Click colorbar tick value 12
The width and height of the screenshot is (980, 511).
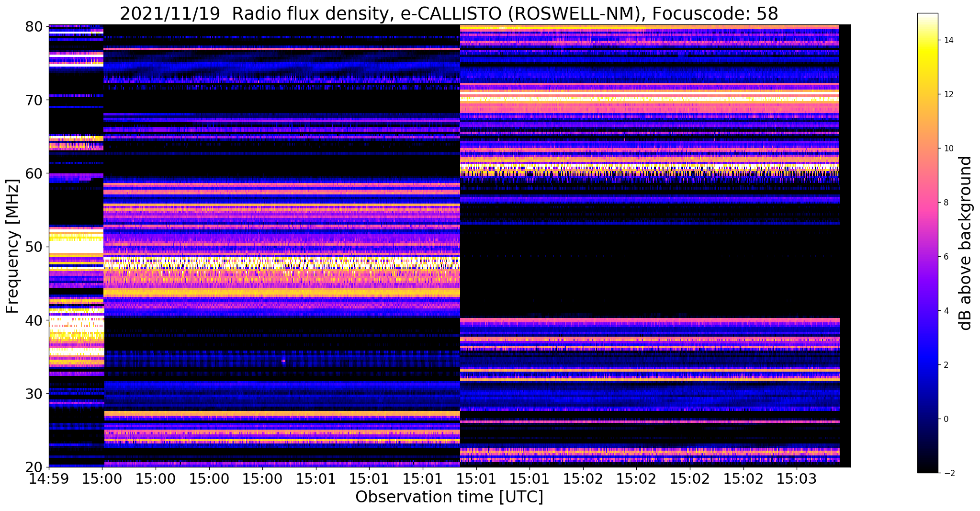point(948,94)
